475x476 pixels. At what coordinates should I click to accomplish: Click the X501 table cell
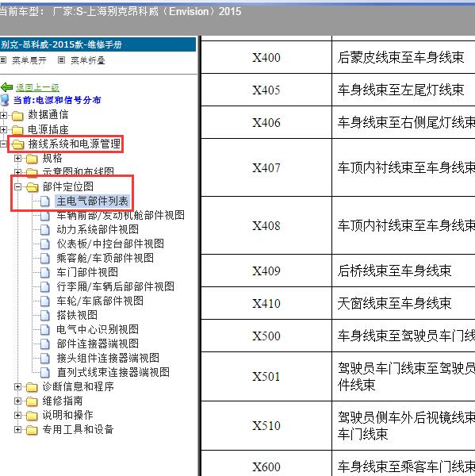pos(266,376)
